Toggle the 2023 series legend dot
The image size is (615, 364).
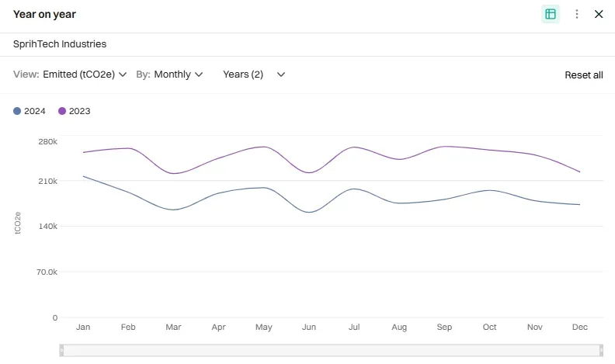62,111
